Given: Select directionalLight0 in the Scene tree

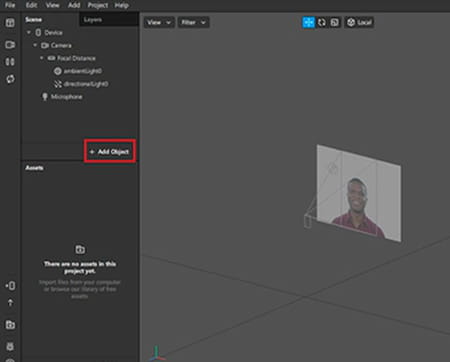Looking at the screenshot, I should [x=86, y=84].
